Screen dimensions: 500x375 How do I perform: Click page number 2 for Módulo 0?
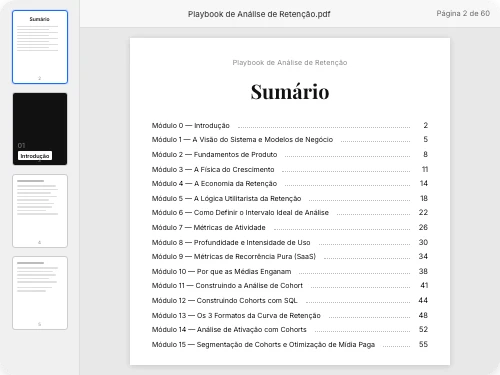[426, 125]
